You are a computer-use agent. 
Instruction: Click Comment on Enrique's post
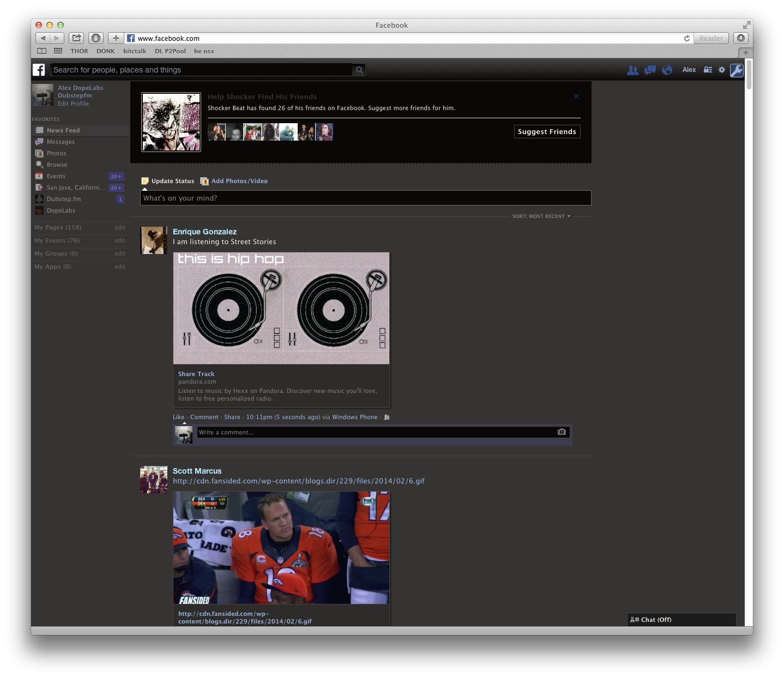pos(204,417)
